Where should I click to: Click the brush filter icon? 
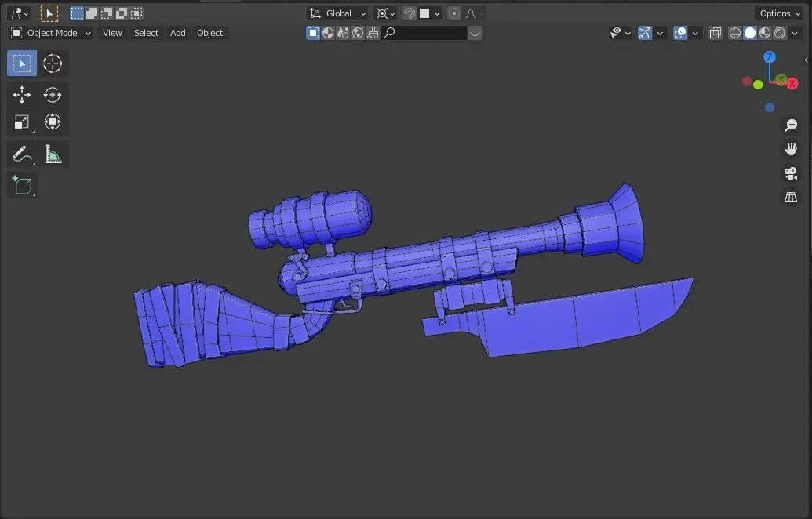(x=373, y=33)
